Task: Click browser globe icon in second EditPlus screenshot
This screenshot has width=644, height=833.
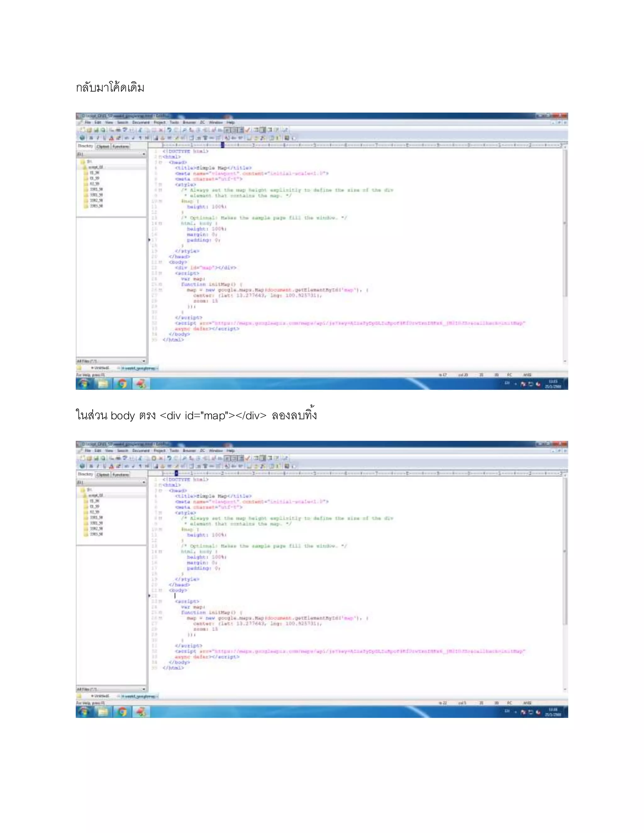Action: click(x=82, y=466)
